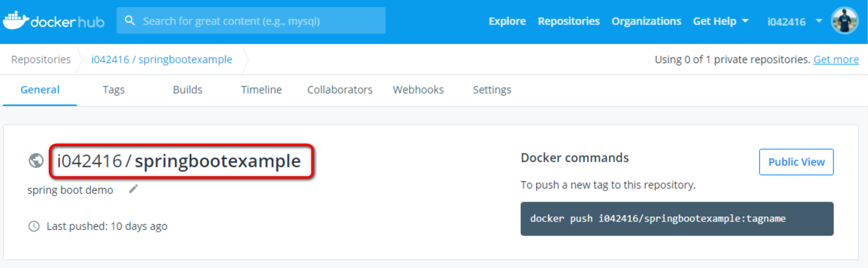The image size is (868, 268).
Task: Click the pencil edit description icon
Action: (x=133, y=189)
